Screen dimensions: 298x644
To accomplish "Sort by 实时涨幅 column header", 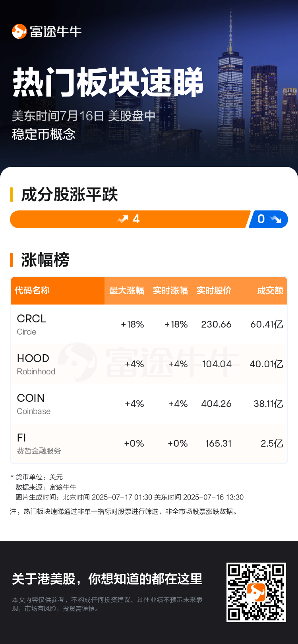I will (170, 291).
